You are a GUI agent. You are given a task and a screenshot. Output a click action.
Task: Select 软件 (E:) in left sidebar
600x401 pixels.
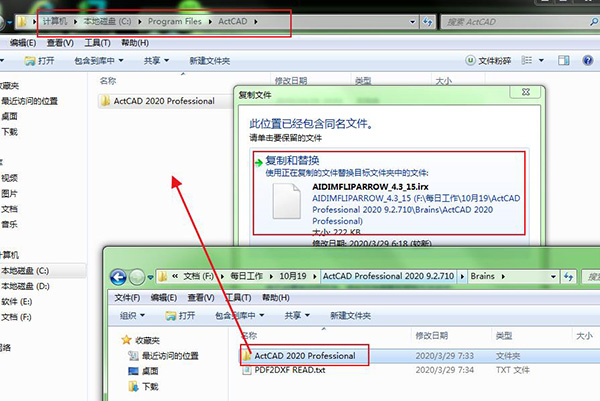(x=16, y=302)
